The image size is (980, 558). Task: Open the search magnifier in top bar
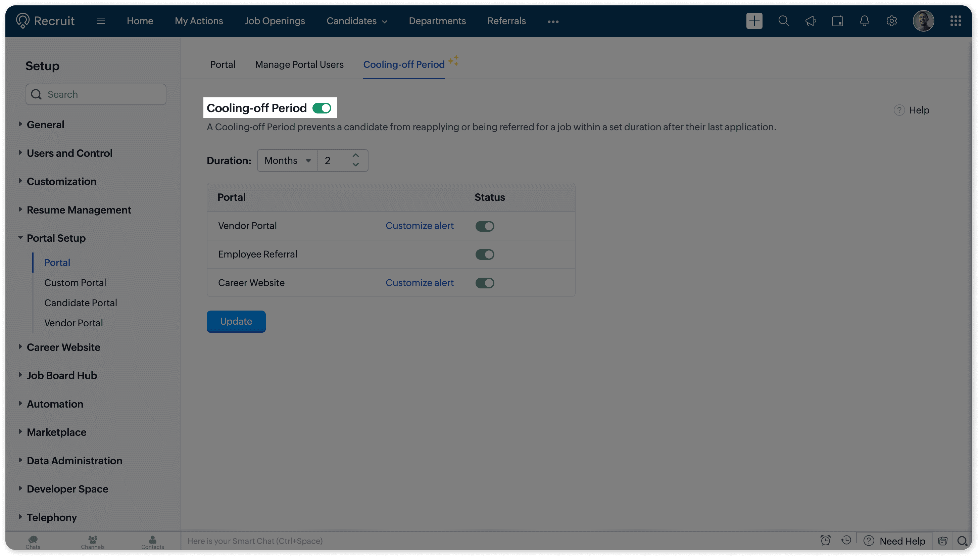pyautogui.click(x=783, y=21)
